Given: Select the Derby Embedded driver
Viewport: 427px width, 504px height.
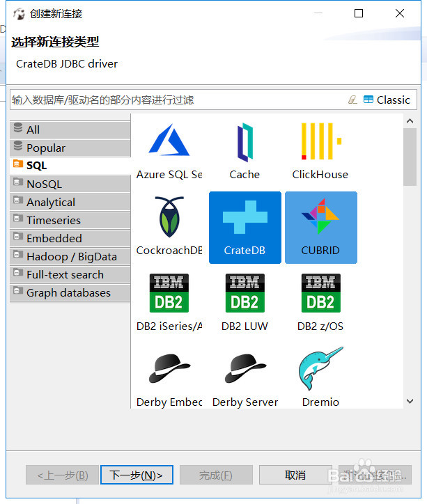Looking at the screenshot, I should coord(169,378).
